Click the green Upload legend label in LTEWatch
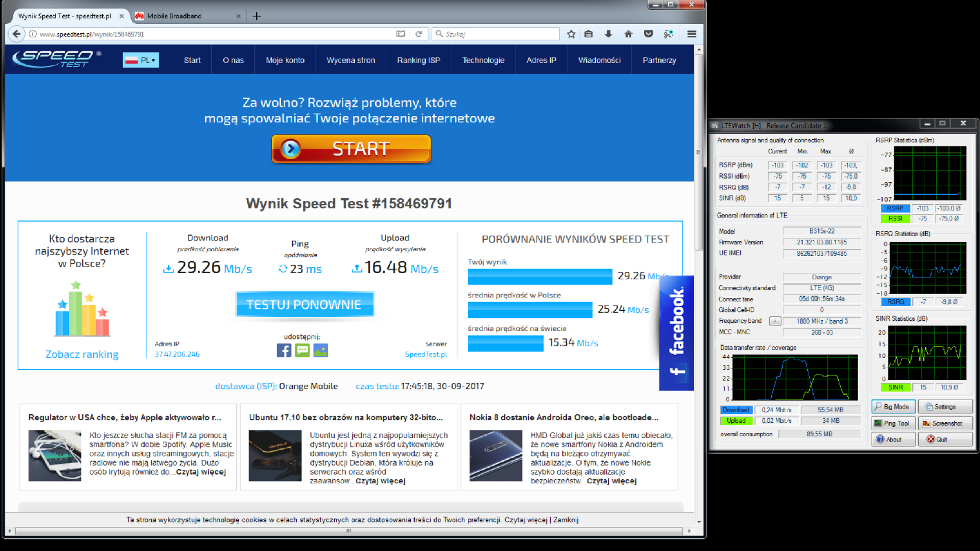980x551 pixels. [x=736, y=420]
